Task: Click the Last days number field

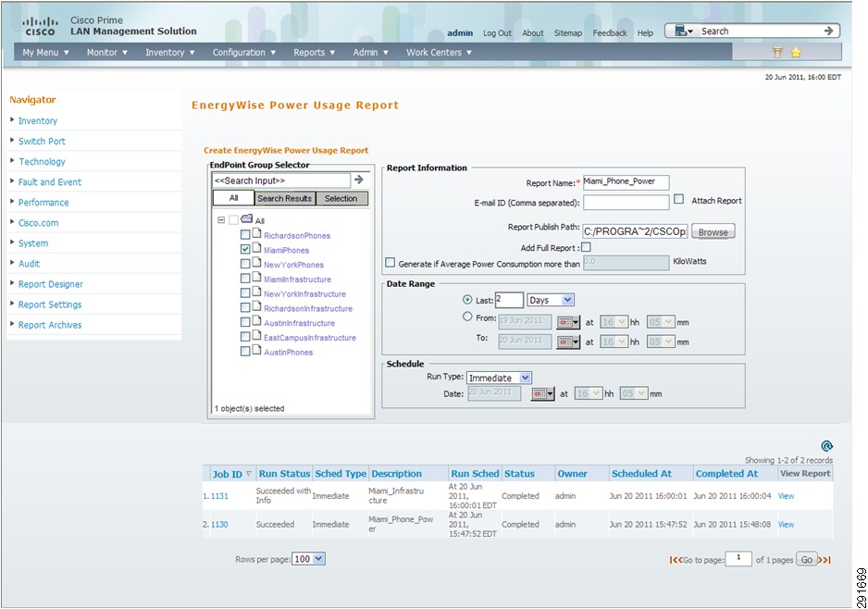Action: (509, 300)
